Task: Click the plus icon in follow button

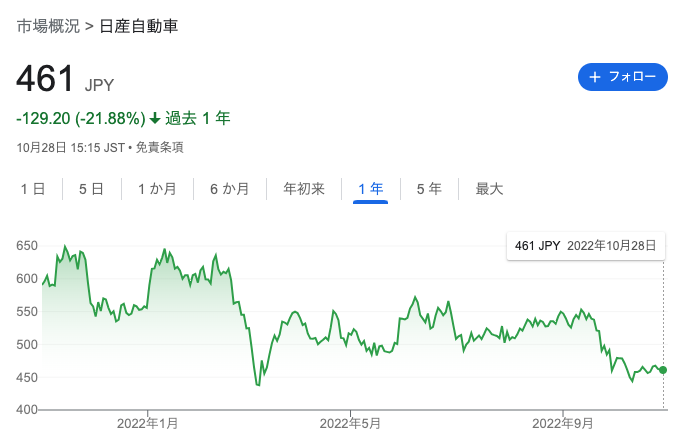Action: tap(595, 77)
